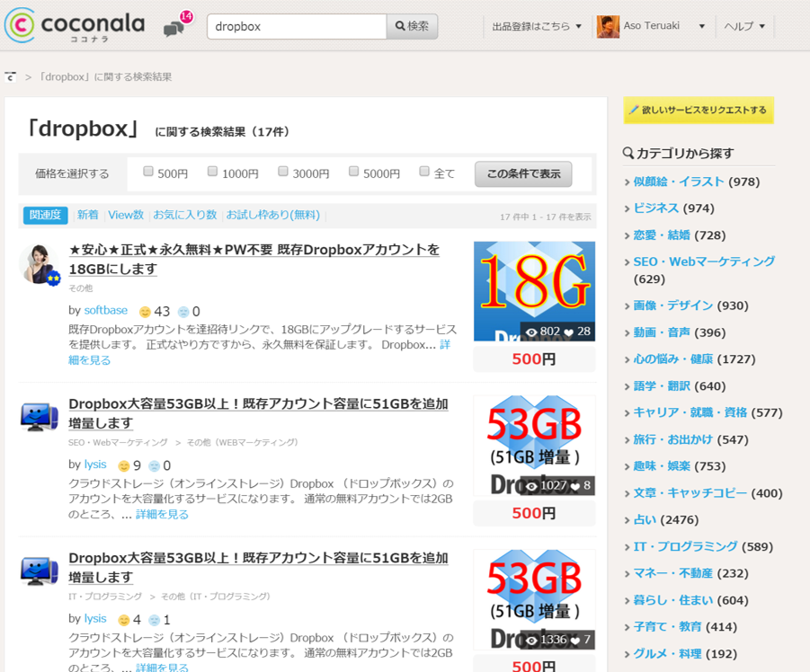
Task: Expand the ヘルプ dropdown menu
Action: tap(743, 26)
